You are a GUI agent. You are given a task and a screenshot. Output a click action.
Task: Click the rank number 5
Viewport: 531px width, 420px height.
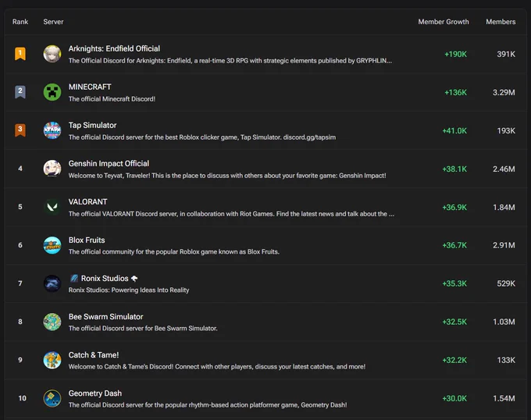[20, 207]
